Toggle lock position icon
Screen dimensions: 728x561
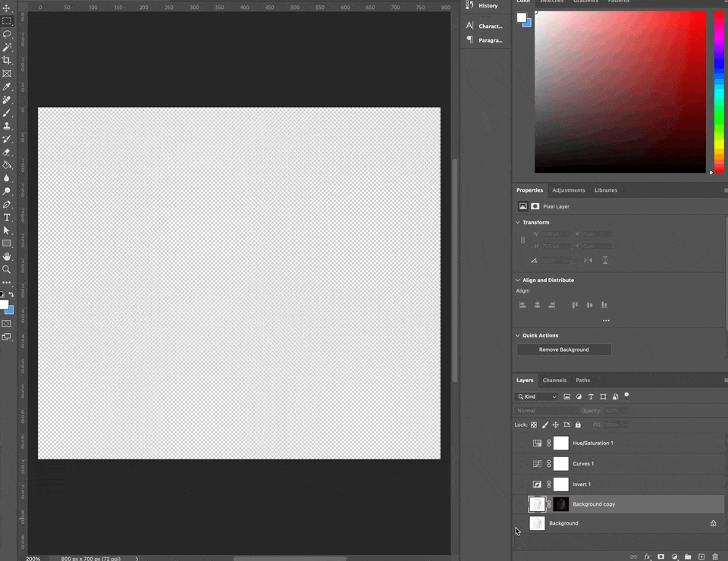556,425
